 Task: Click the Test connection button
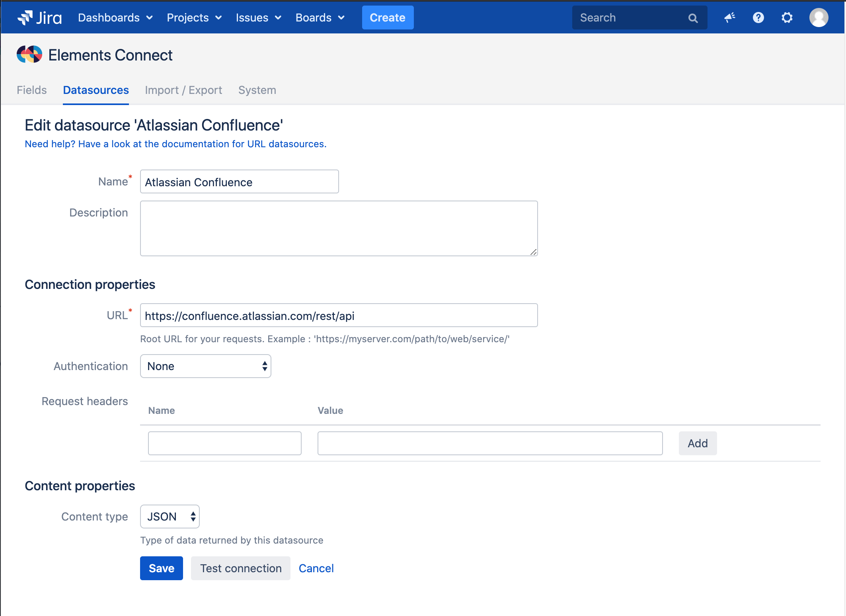pyautogui.click(x=240, y=568)
